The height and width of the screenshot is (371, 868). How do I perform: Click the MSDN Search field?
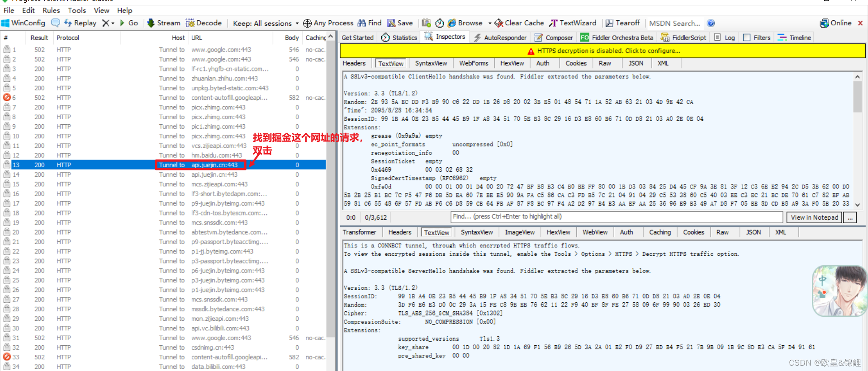click(674, 23)
